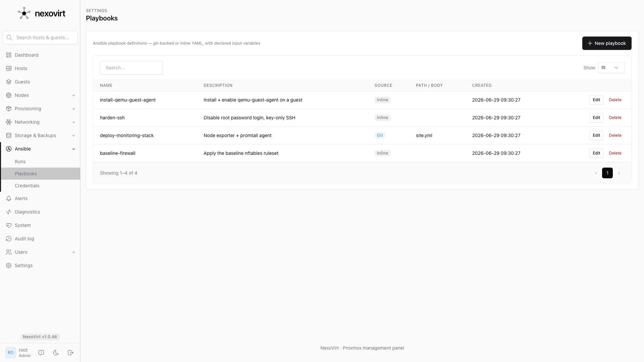The height and width of the screenshot is (362, 644).
Task: Open Diagnostics menu item
Action: (x=40, y=212)
